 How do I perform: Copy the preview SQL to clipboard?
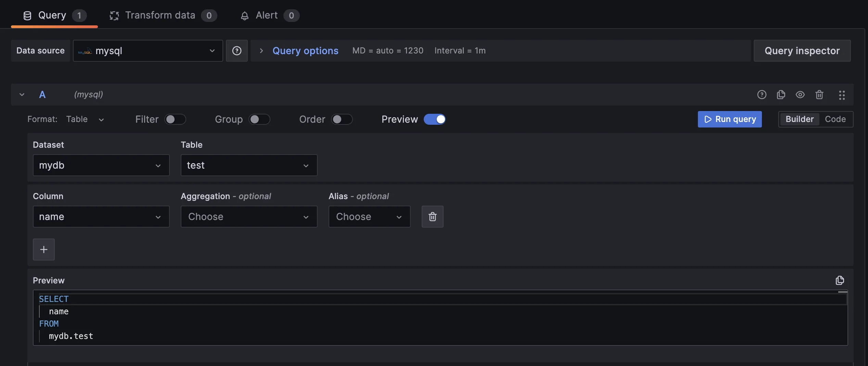pos(840,280)
